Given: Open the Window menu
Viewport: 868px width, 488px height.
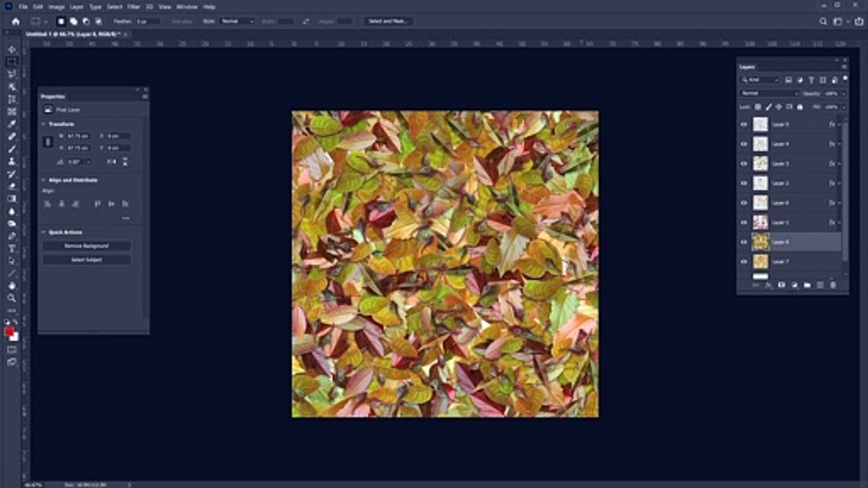Looking at the screenshot, I should [x=186, y=7].
